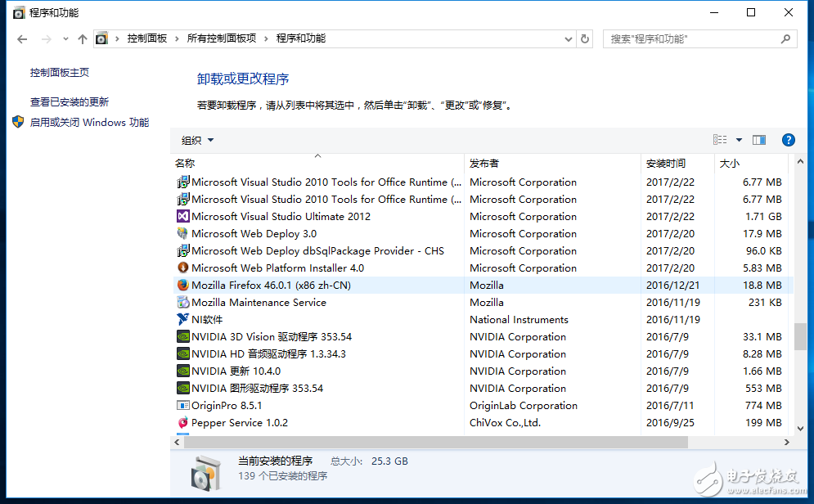Expand chevron after 所有控制面板项 breadcrumb
This screenshot has height=504, width=814.
click(266, 38)
